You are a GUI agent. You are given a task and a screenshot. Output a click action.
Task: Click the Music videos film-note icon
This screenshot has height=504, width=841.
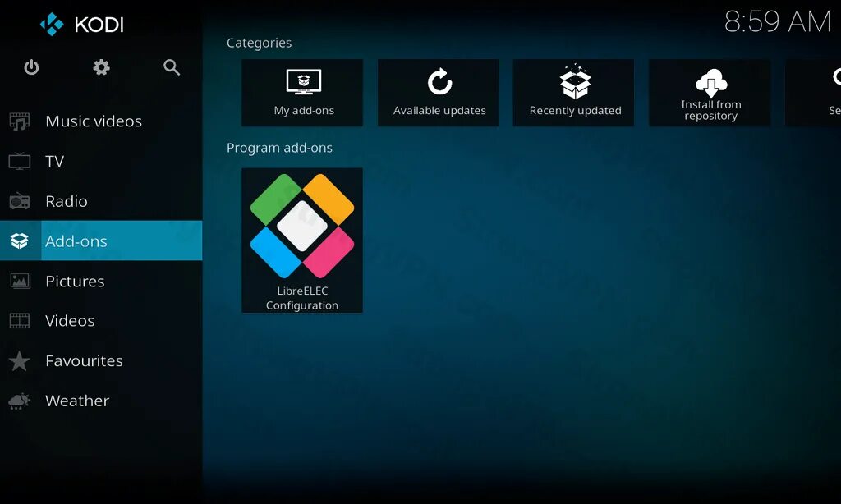click(x=20, y=121)
